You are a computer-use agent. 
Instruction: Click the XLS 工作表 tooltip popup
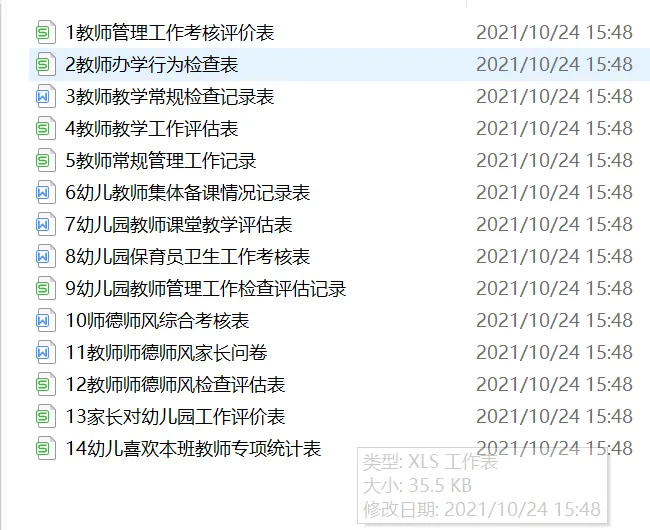click(483, 485)
